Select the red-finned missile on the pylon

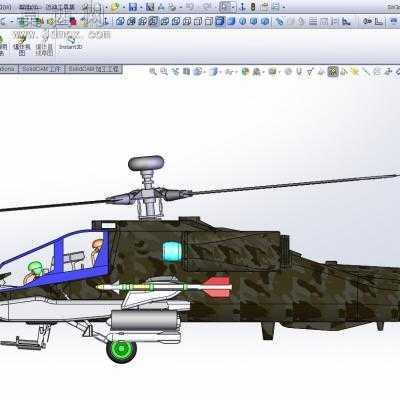coord(163,287)
